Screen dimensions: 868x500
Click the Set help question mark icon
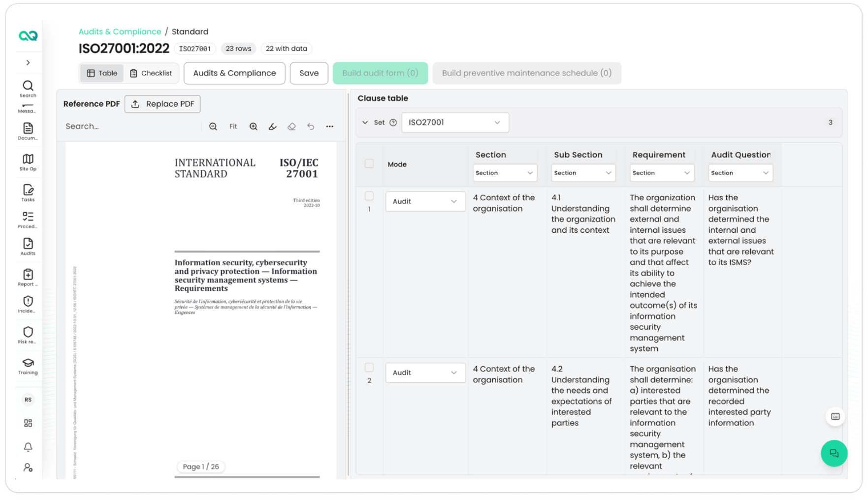tap(393, 123)
